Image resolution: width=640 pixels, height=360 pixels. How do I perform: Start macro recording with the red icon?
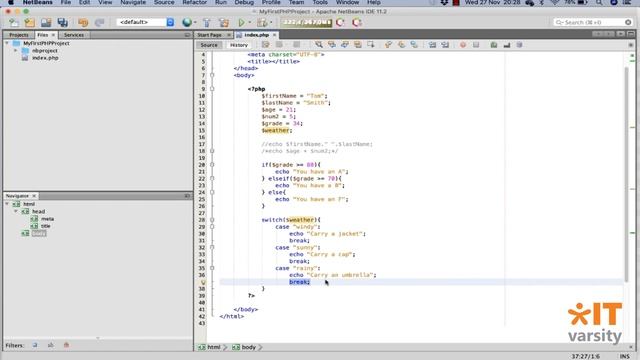[x=463, y=45]
